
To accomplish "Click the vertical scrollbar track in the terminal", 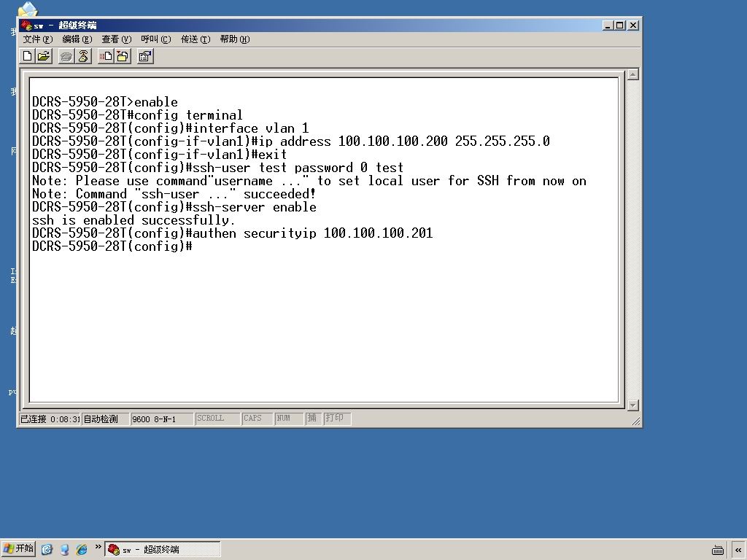I will click(x=632, y=239).
